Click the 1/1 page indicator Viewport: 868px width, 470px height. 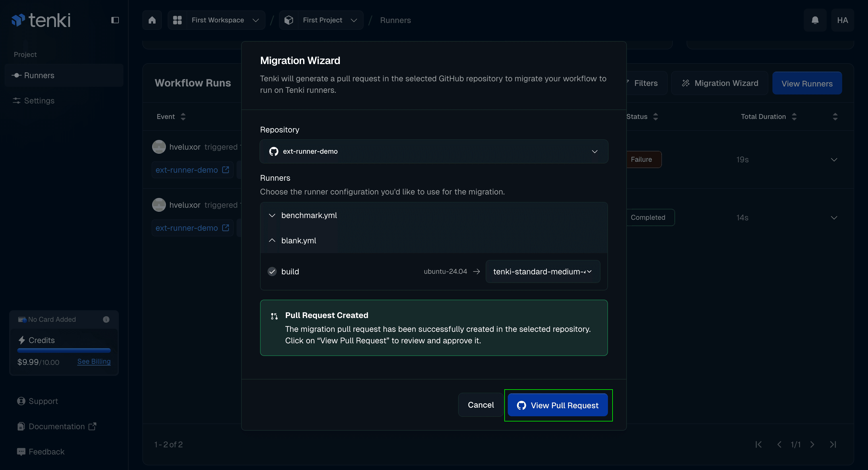(796, 444)
